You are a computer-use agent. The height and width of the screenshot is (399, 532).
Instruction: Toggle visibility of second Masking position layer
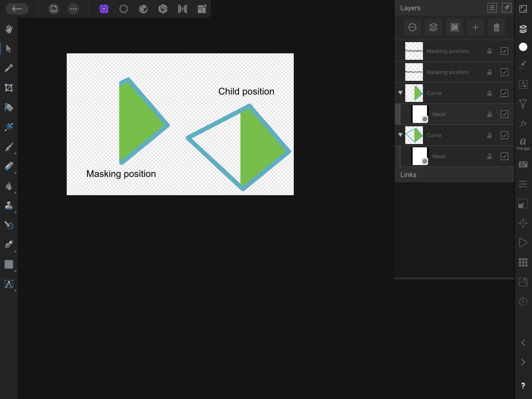click(504, 72)
